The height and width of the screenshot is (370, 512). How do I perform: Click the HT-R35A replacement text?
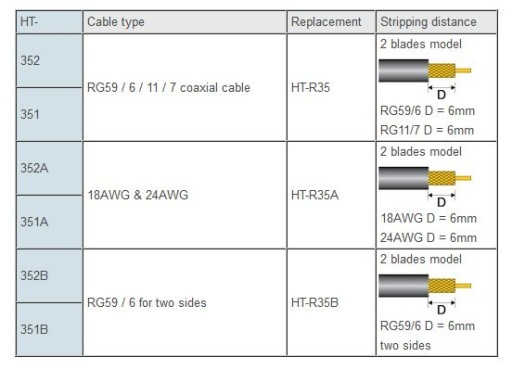(x=315, y=195)
